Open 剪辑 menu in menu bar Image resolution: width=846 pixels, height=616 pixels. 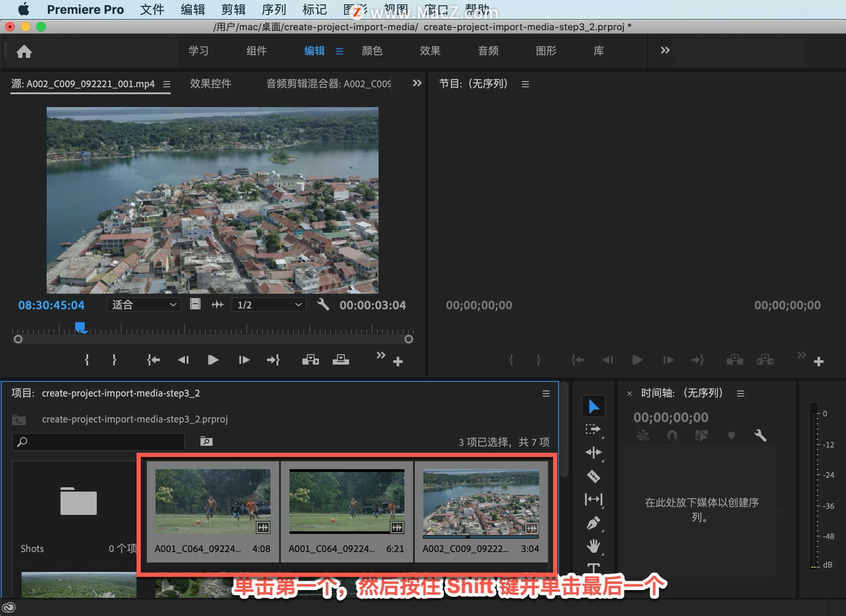(233, 9)
